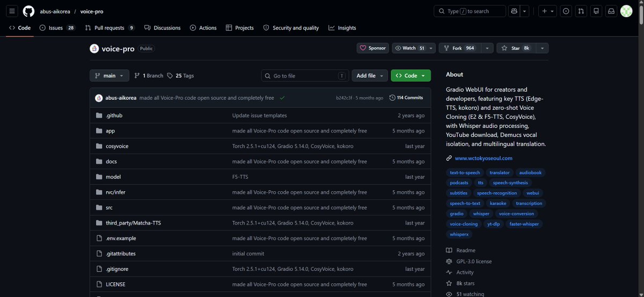
Task: Open the 'F5-TTS' commit message
Action: [240, 177]
